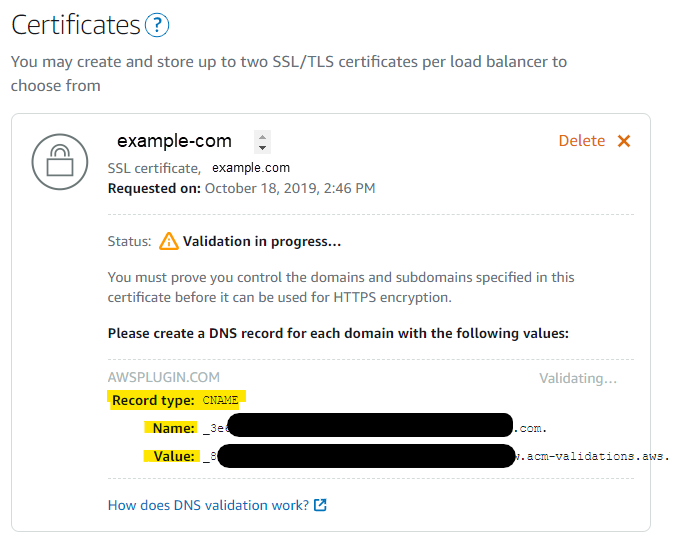Click the "Validation in progress..." status message
The width and height of the screenshot is (673, 540).
point(262,241)
